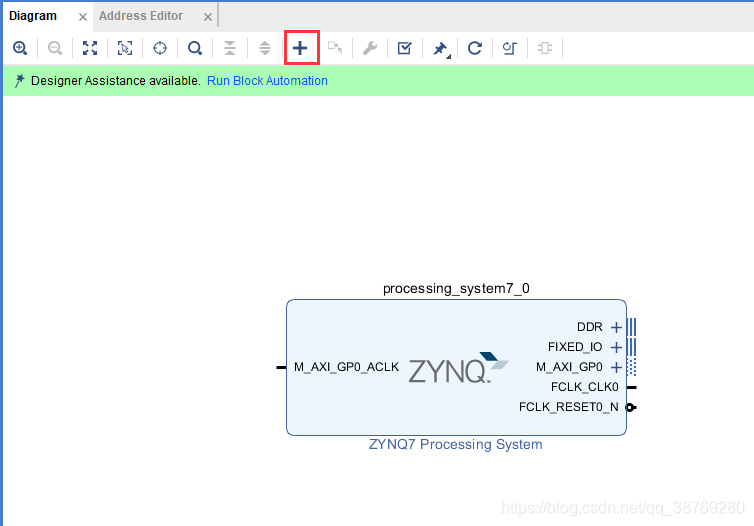
Task: Close the Address Editor tab
Action: coord(208,17)
